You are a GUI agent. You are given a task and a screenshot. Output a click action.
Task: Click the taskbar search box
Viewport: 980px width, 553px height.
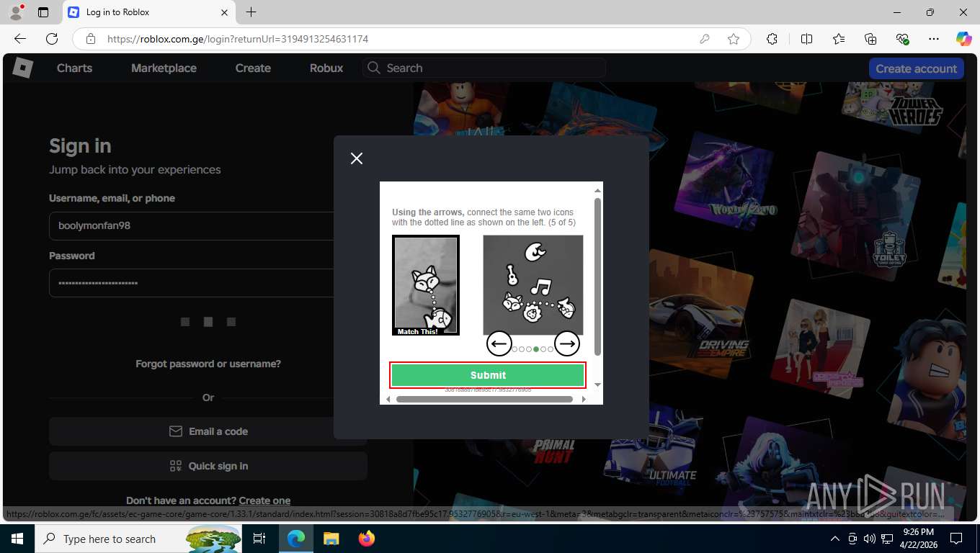(139, 539)
